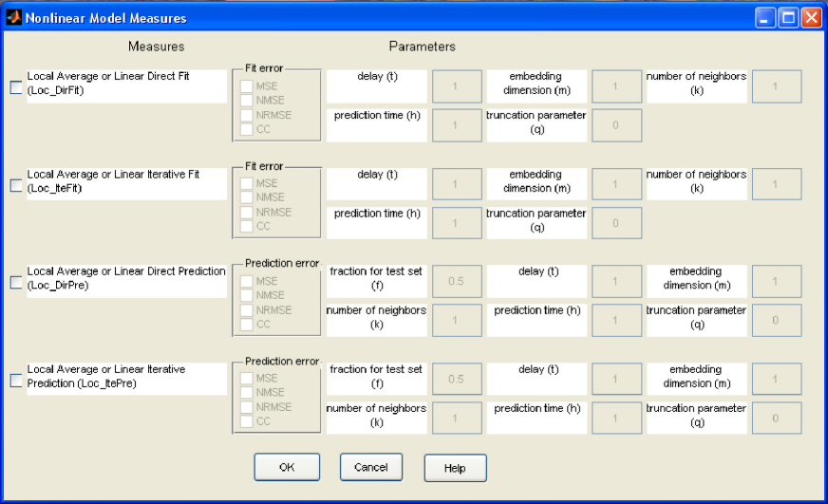Click number of neighbors (k) field for Loc_IteFit
828x504 pixels.
[777, 185]
